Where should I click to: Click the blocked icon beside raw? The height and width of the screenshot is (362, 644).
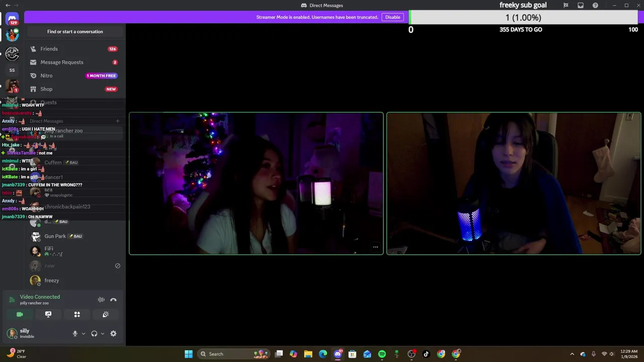118,266
